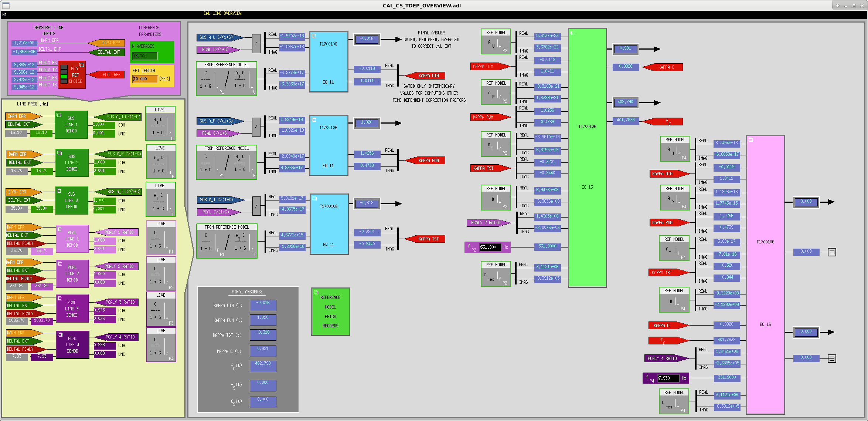Click the REF MODEL value 5.3137e-23
The image size is (868, 421).
(x=548, y=36)
